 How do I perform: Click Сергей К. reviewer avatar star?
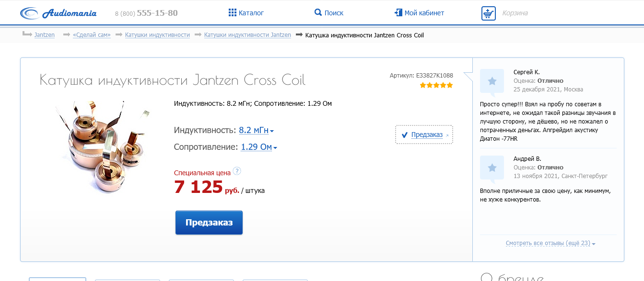tap(492, 81)
